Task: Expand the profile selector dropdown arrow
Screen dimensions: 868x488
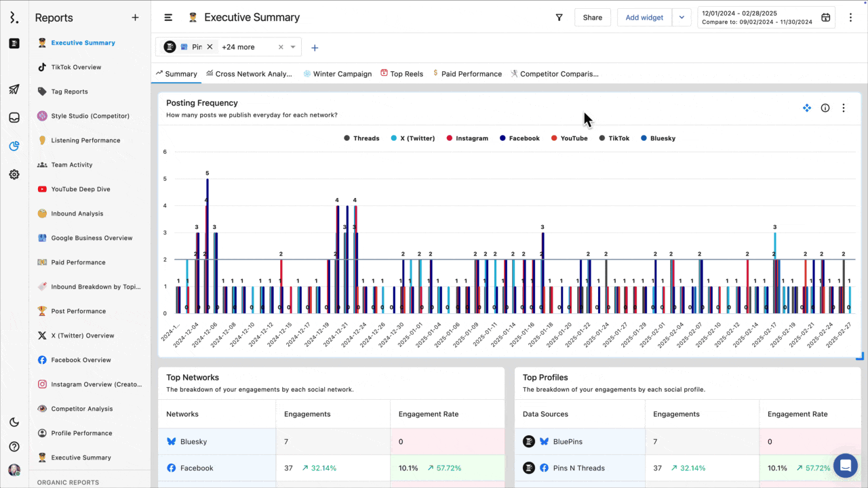Action: coord(293,47)
